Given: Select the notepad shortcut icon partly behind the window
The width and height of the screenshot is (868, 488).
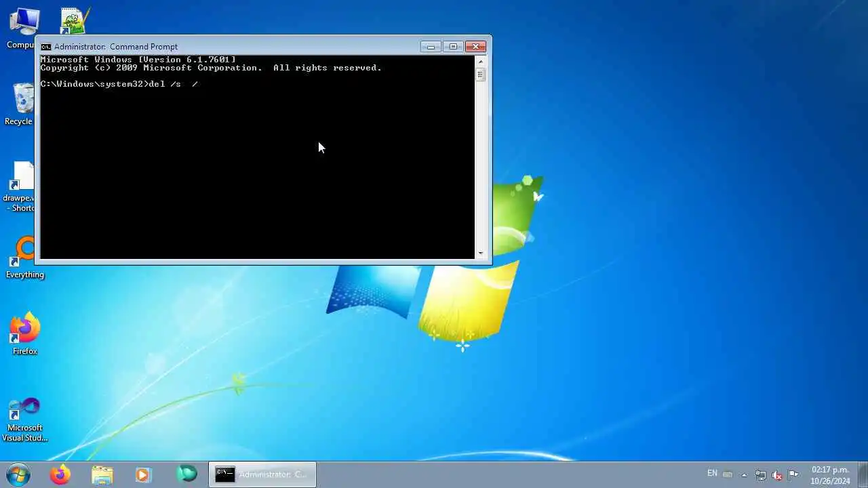Looking at the screenshot, I should pyautogui.click(x=75, y=20).
